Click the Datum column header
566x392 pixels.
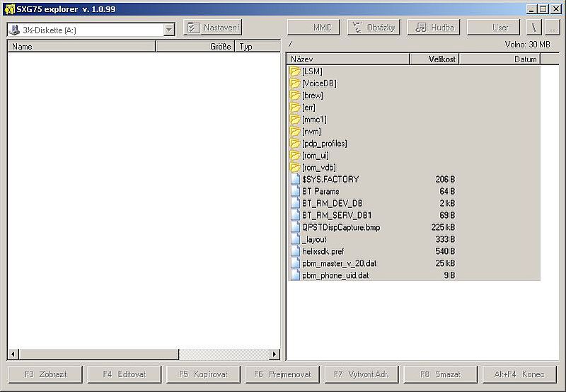499,59
